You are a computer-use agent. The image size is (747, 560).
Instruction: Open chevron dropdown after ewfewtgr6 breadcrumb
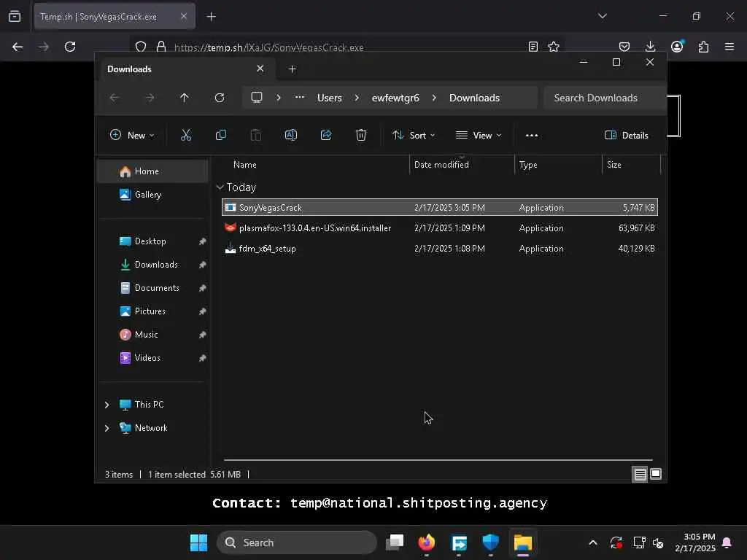click(x=434, y=98)
